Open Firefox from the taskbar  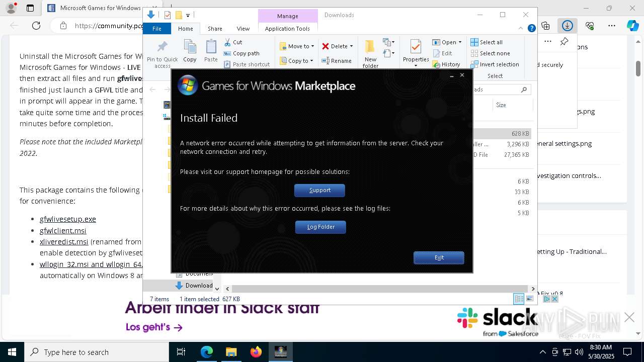256,352
